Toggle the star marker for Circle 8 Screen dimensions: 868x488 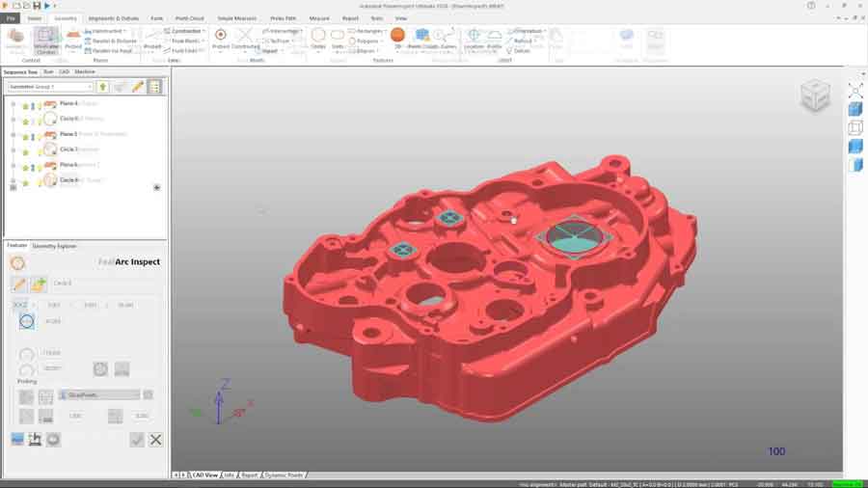click(x=25, y=182)
